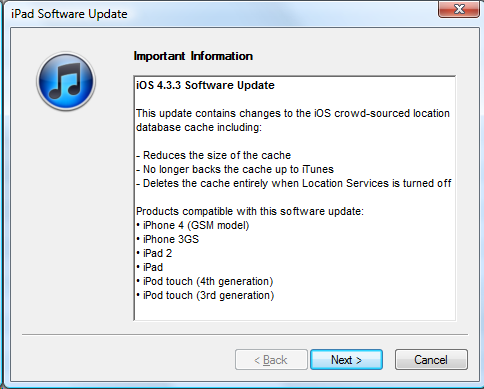The width and height of the screenshot is (484, 389).
Task: Click the 'Deletes the cache entirely' line
Action: click(294, 183)
